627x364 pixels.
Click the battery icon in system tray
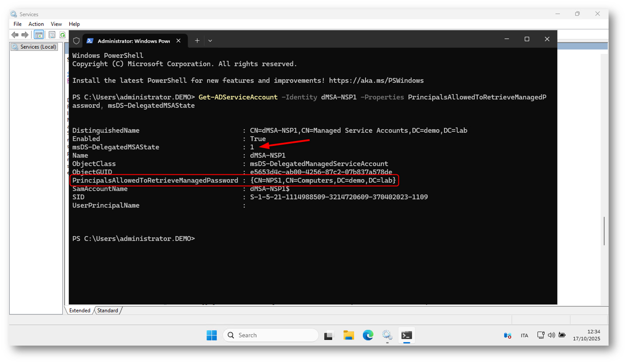(562, 336)
